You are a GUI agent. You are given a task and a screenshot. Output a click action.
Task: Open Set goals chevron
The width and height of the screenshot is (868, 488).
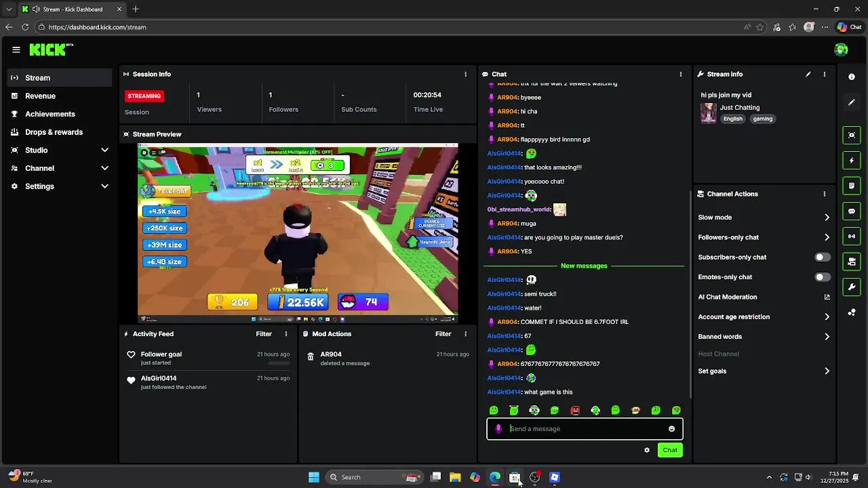point(827,371)
